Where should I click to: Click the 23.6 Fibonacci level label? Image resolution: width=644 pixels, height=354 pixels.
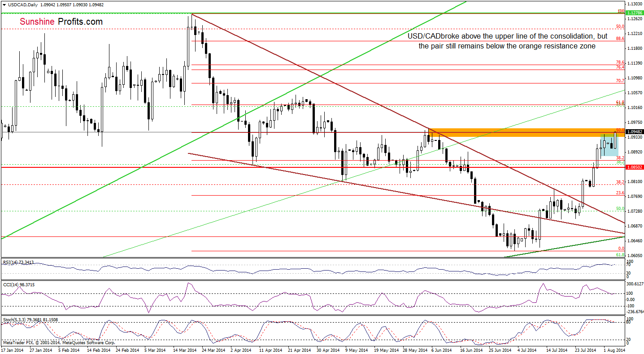tap(621, 193)
